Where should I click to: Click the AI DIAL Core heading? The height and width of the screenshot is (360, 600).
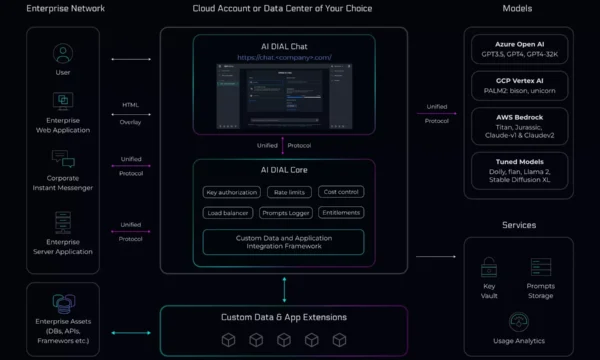(284, 170)
